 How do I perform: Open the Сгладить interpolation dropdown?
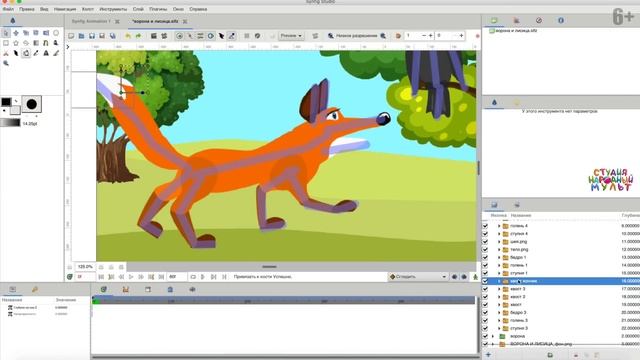point(418,277)
